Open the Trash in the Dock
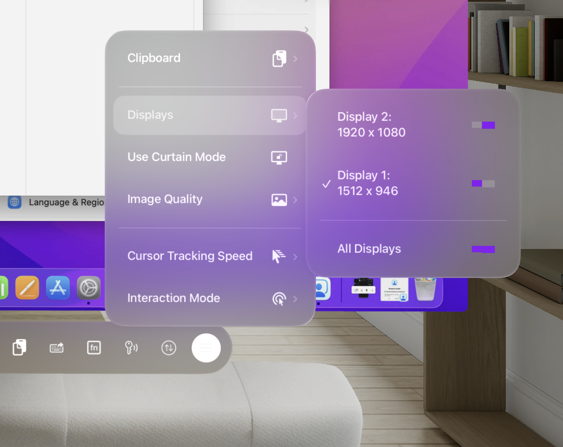The image size is (563, 447). pos(425,289)
